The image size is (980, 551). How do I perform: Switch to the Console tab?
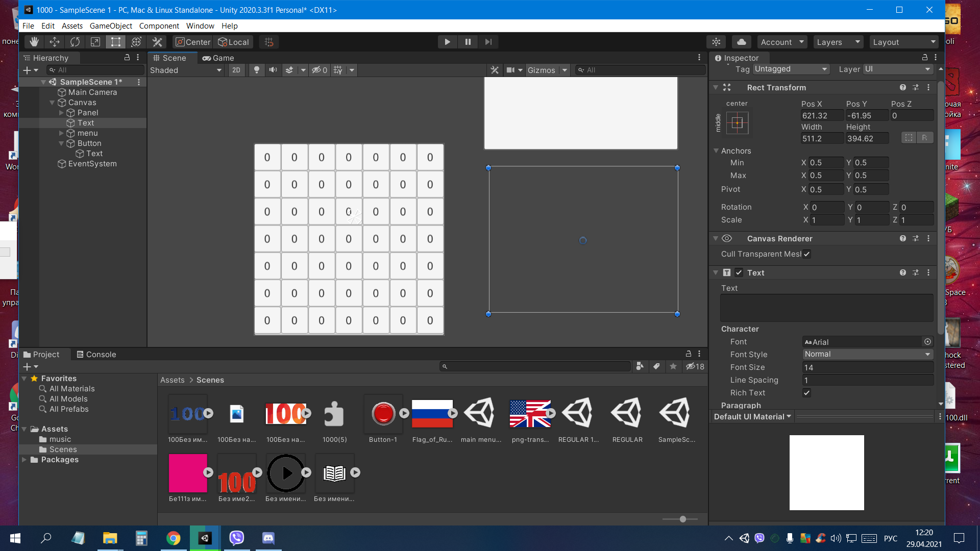point(96,355)
